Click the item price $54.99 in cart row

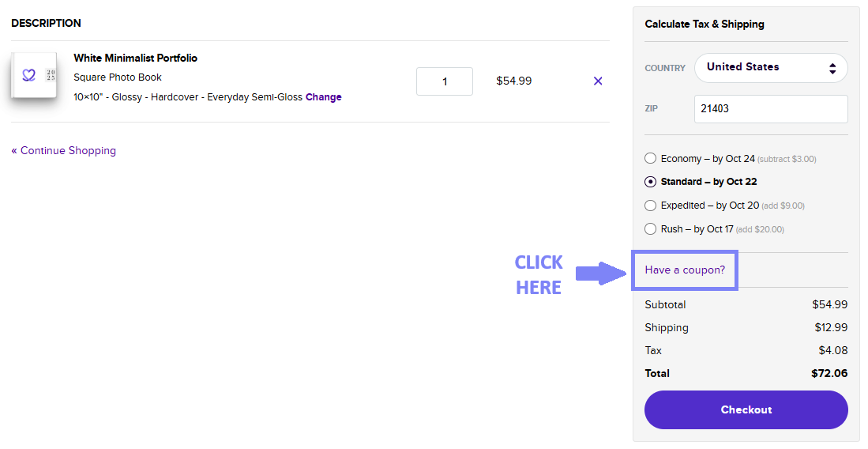[513, 81]
